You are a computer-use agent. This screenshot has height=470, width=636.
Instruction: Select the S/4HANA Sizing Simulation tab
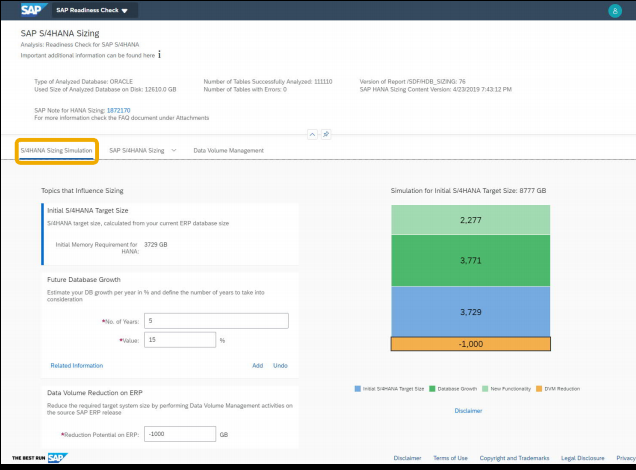click(x=56, y=150)
